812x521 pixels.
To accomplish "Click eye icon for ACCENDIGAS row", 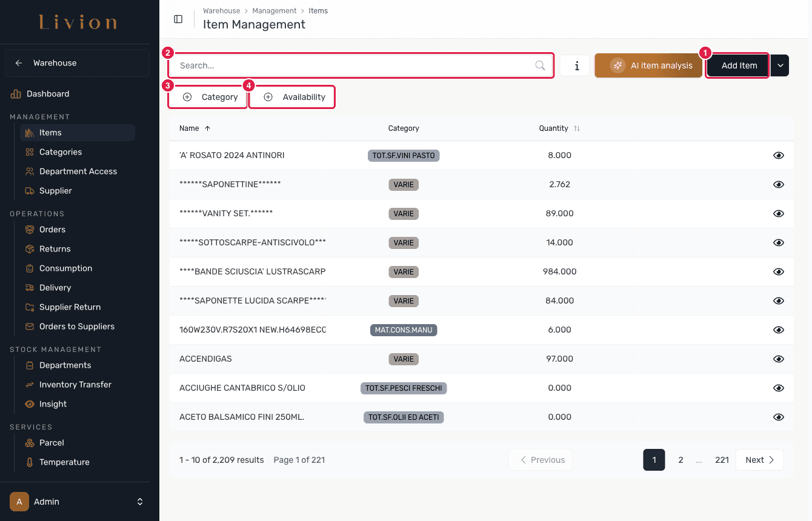I will [779, 359].
